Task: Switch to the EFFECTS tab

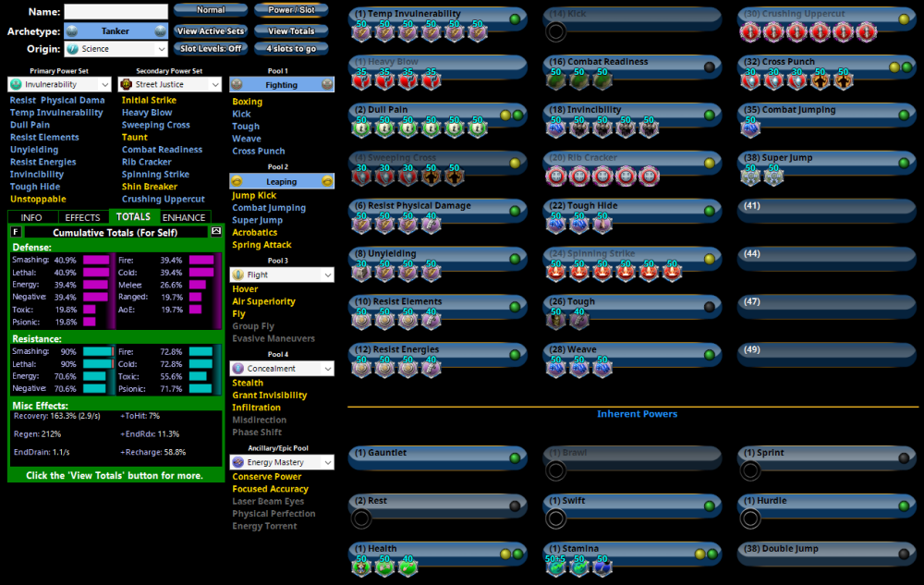Action: point(82,217)
